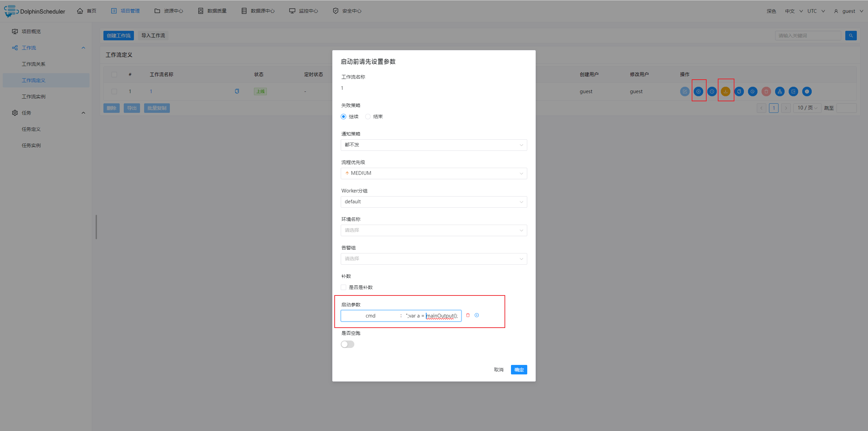This screenshot has width=868, height=431.
Task: Click the cmd parameter name field
Action: pos(370,316)
